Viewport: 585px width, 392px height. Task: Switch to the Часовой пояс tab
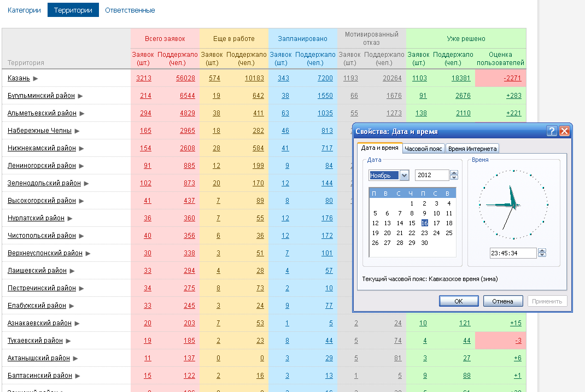point(423,149)
